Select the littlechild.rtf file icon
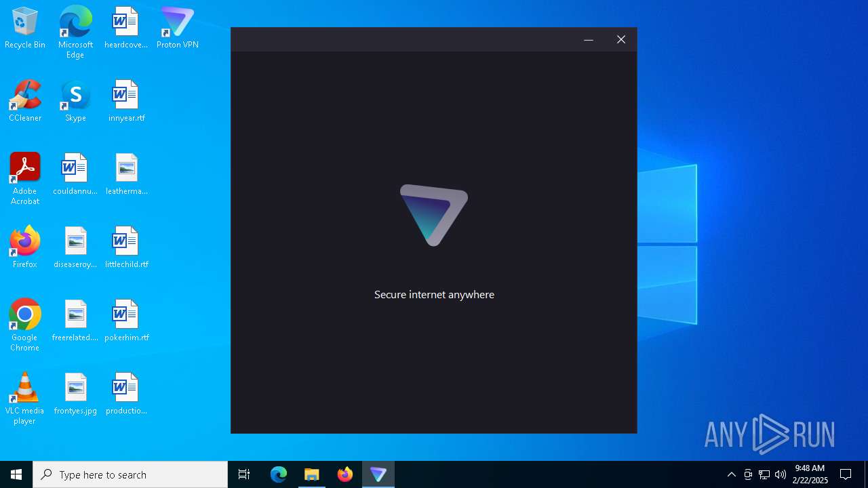Image resolution: width=868 pixels, height=488 pixels. tap(126, 247)
